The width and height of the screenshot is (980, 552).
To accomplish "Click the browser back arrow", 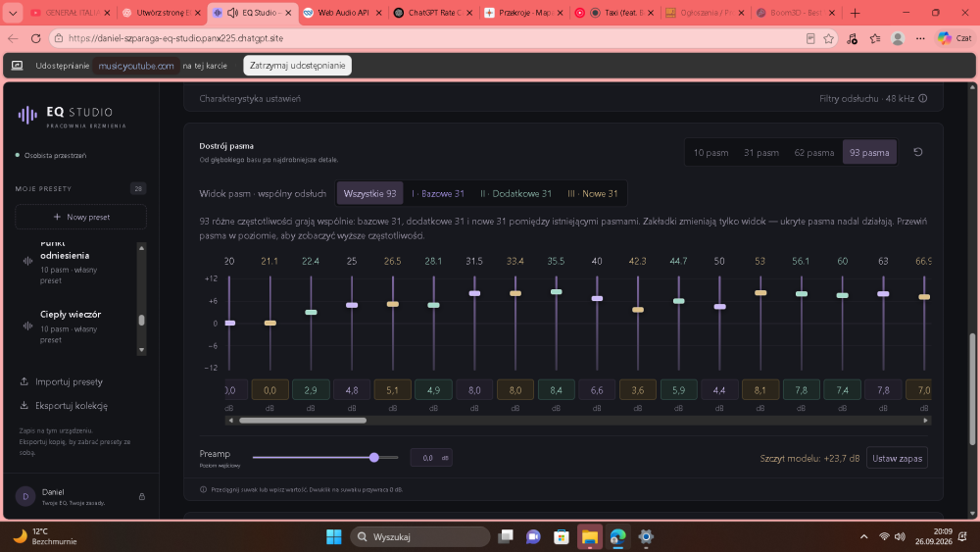I will [13, 38].
